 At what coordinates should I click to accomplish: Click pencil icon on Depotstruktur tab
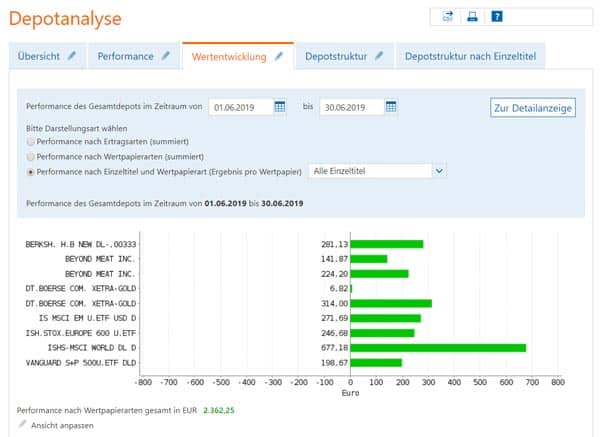[x=379, y=56]
